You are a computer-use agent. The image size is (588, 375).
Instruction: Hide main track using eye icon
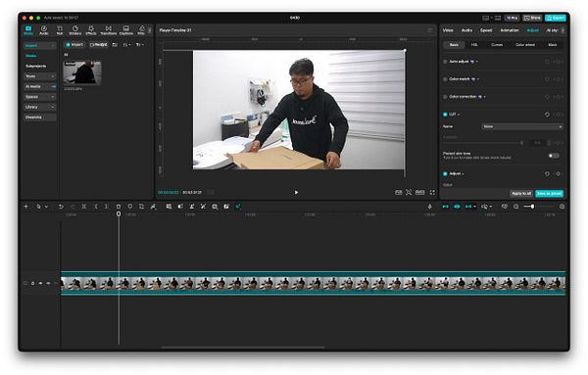point(40,283)
